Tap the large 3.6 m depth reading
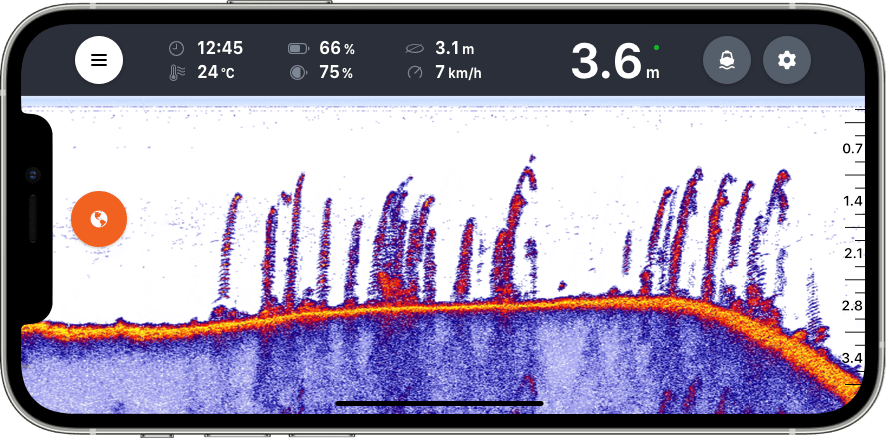This screenshot has width=886, height=438. (x=614, y=62)
